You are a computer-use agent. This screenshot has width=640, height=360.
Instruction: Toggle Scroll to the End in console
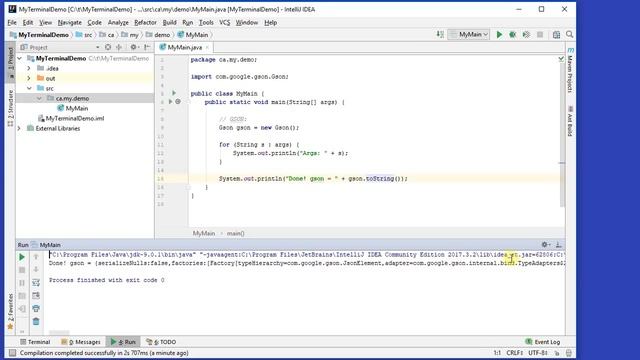click(36, 296)
